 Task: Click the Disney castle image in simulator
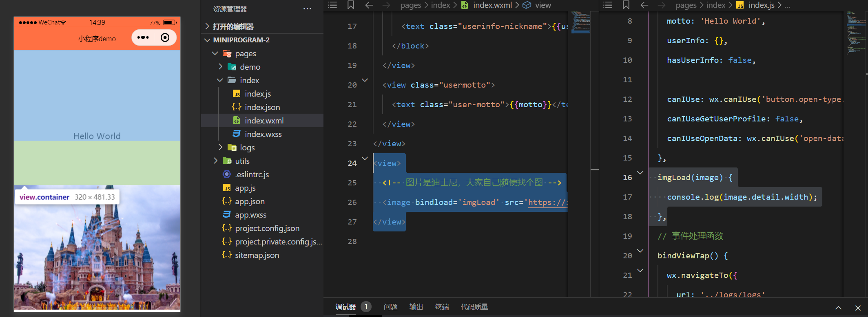click(97, 248)
